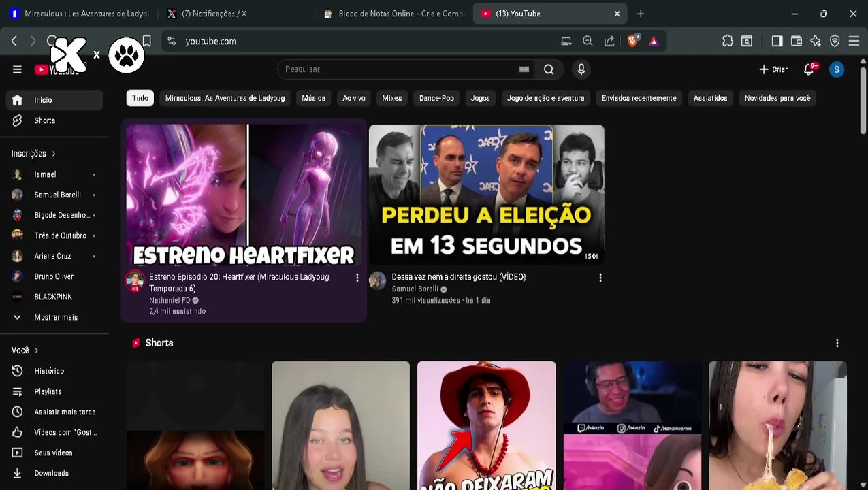The image size is (868, 490).
Task: Open the Brave Wallet icon
Action: coord(796,41)
